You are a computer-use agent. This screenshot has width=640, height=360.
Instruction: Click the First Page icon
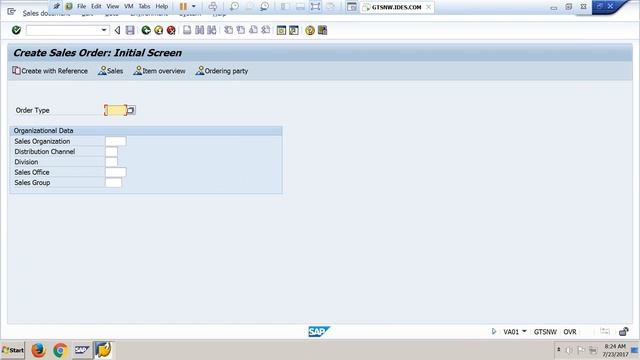(x=229, y=30)
